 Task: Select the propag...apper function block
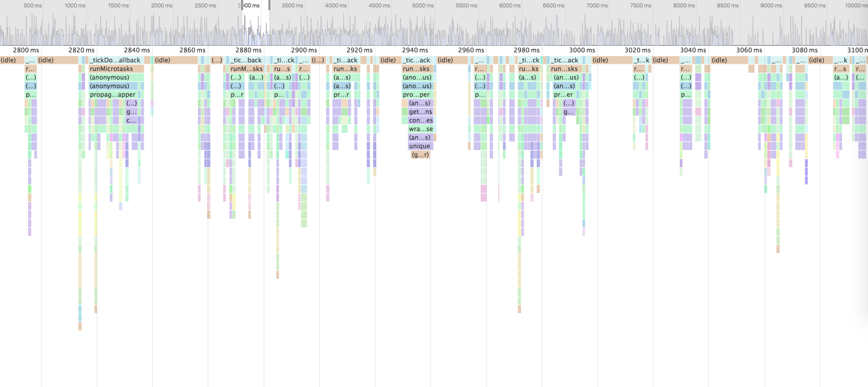point(112,94)
